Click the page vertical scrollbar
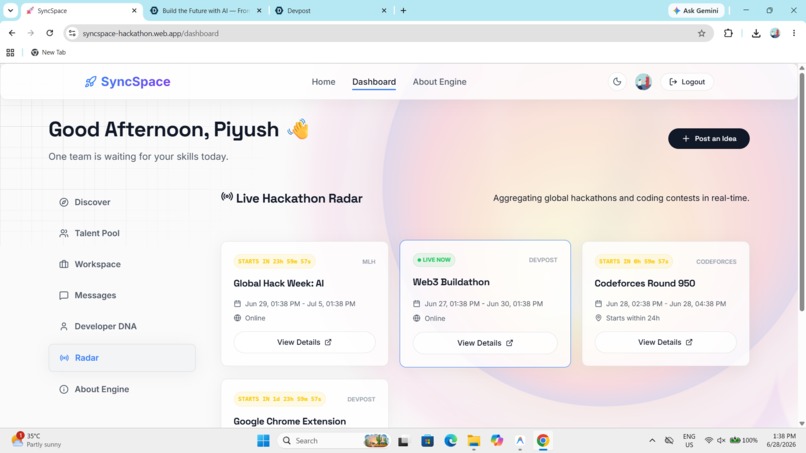The image size is (806, 453). [801, 191]
